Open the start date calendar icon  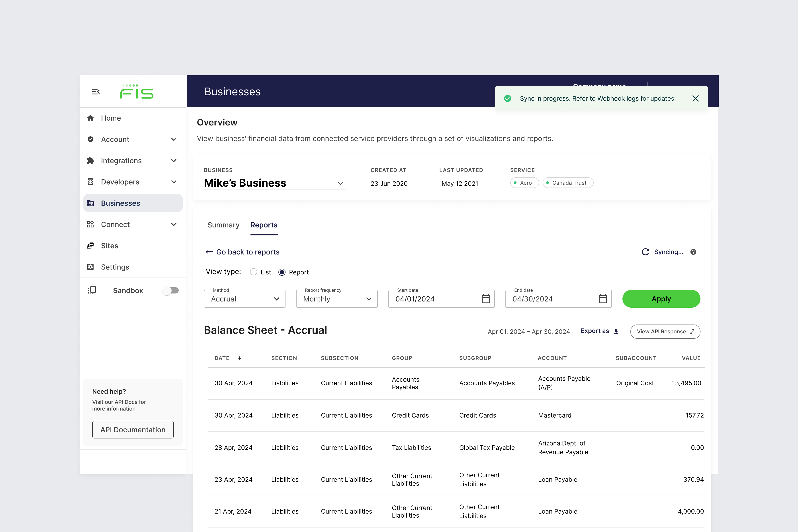(485, 299)
